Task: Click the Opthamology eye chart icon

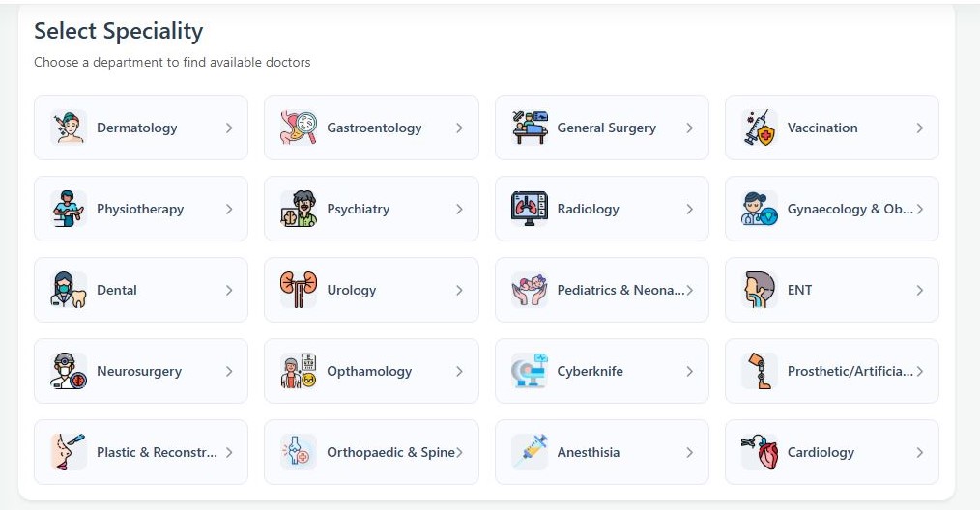Action: (x=299, y=371)
